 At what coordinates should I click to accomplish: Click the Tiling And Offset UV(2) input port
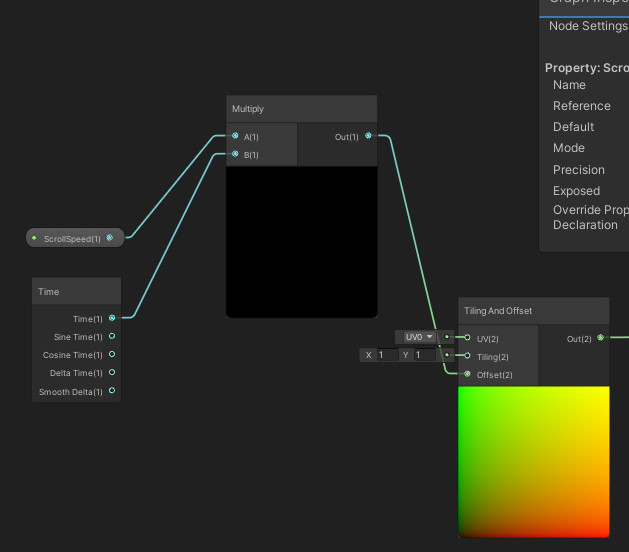467,338
